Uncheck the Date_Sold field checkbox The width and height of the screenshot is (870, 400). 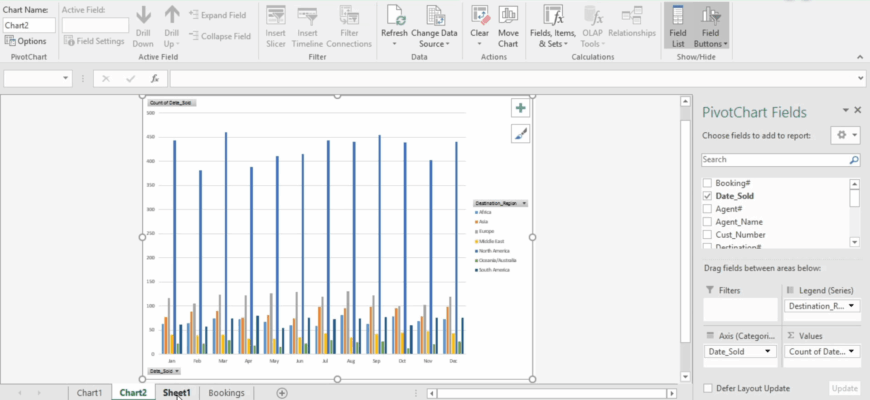[x=708, y=197]
